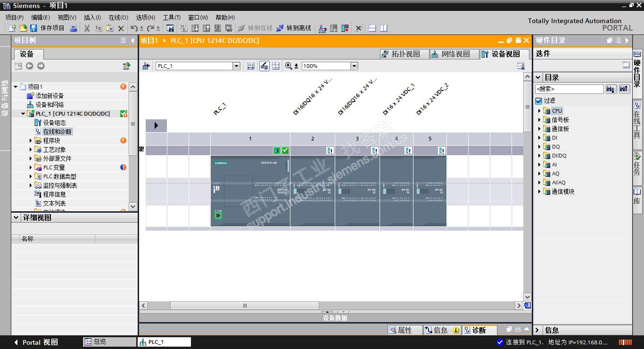Select the PLC_1 CPU module in slot 1
Screen dimensions: 644x349
tap(250, 191)
